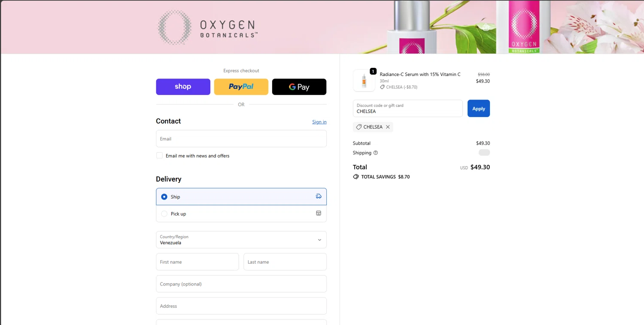Pay with PayPal express checkout

[x=241, y=87]
